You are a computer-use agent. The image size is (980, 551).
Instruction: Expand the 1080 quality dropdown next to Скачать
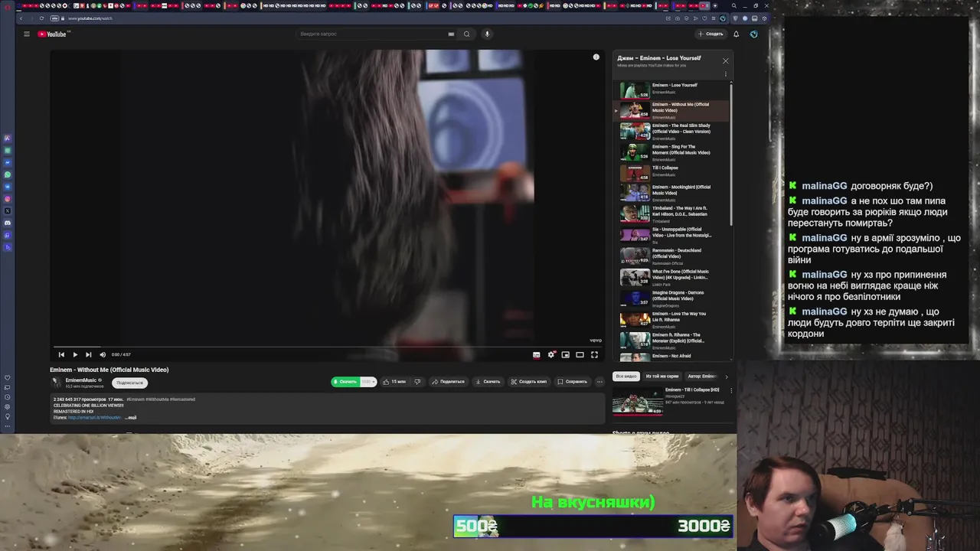click(x=368, y=382)
